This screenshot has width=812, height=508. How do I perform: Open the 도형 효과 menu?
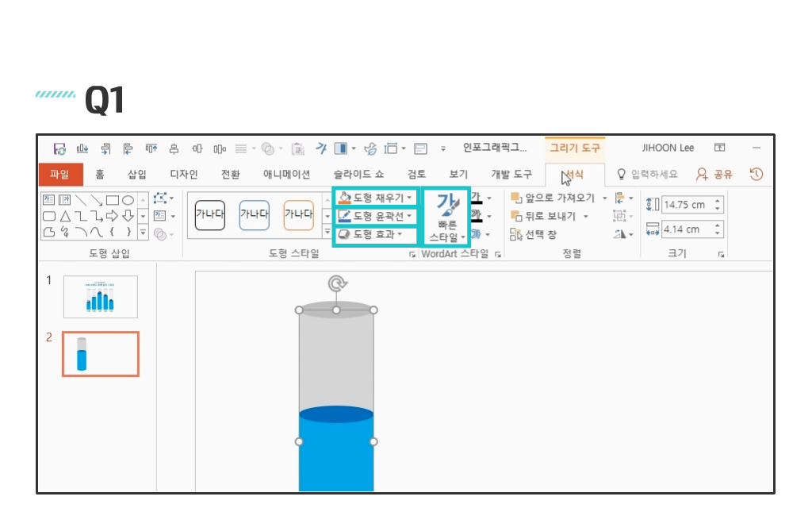click(374, 234)
